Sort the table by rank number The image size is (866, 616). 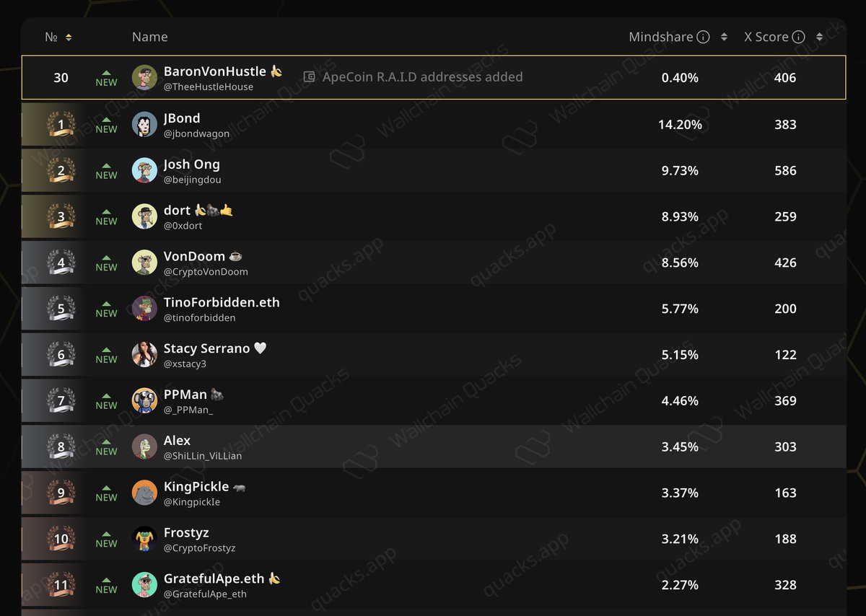tap(69, 38)
